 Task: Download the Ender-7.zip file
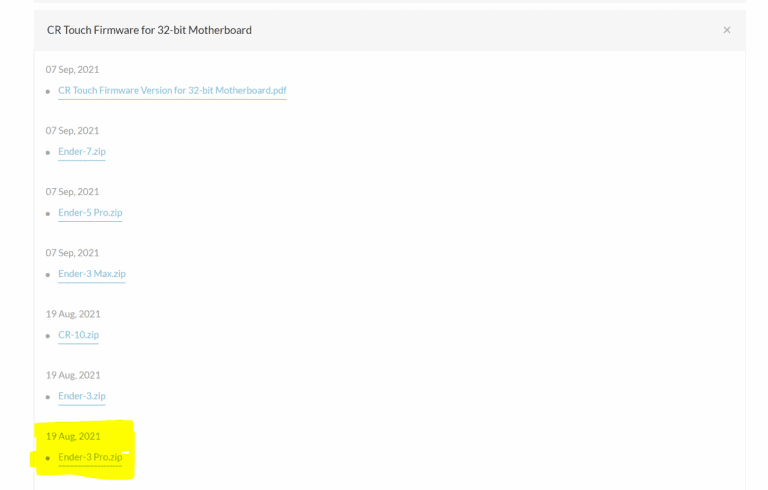pos(81,152)
